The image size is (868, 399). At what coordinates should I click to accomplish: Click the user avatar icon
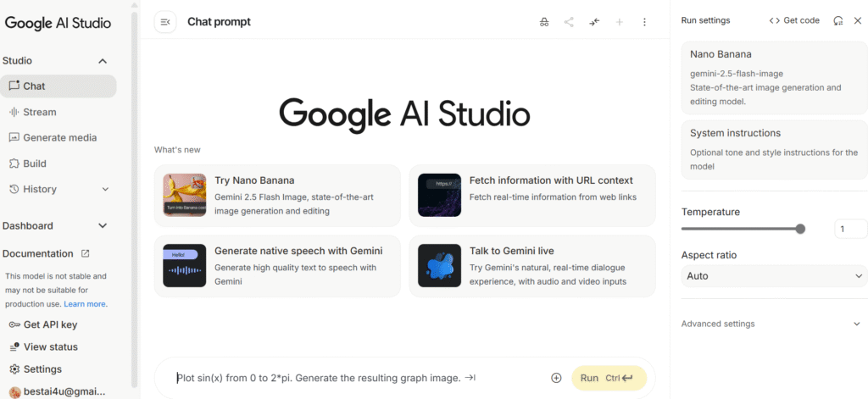15,392
